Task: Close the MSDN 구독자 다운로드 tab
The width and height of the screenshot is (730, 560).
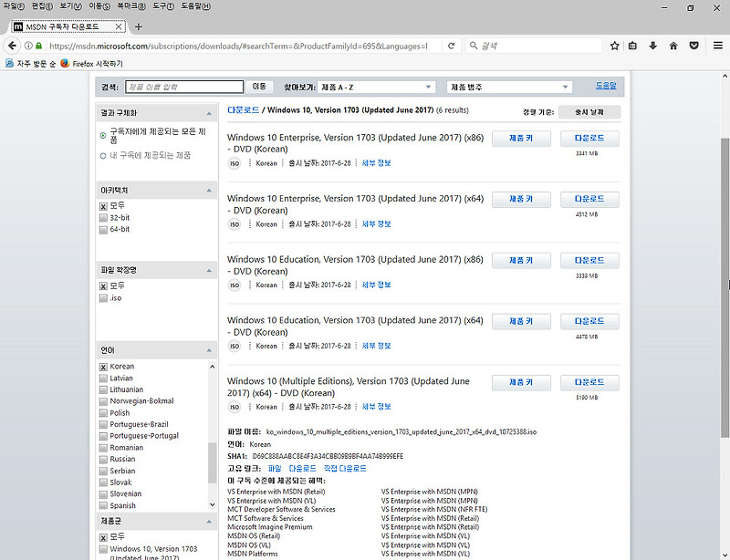Action: [x=119, y=27]
